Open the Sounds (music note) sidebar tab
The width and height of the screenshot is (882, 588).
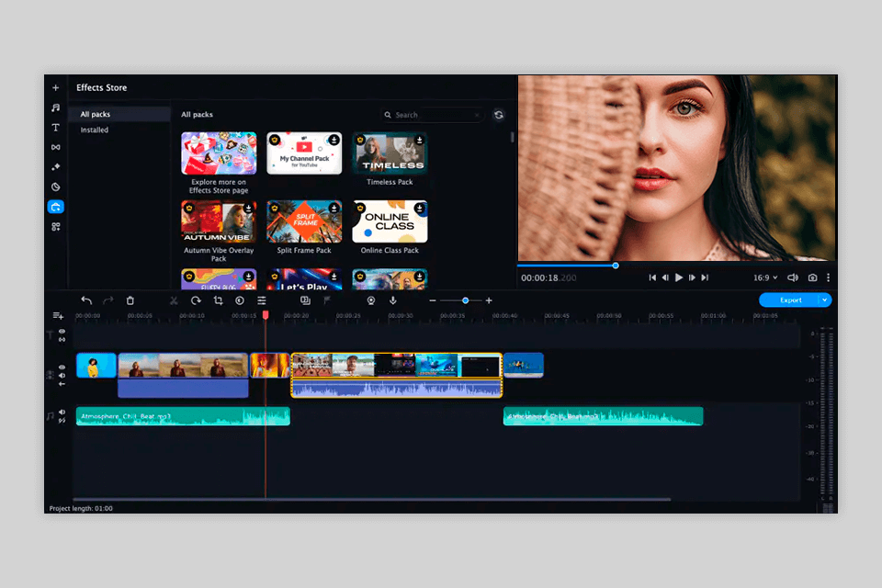tap(56, 107)
